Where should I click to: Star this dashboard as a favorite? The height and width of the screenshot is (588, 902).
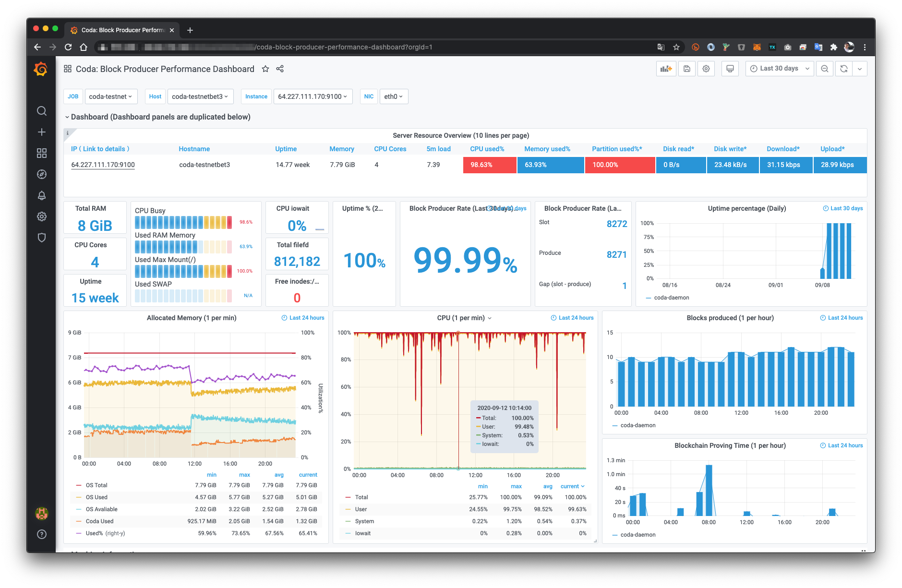(x=265, y=69)
